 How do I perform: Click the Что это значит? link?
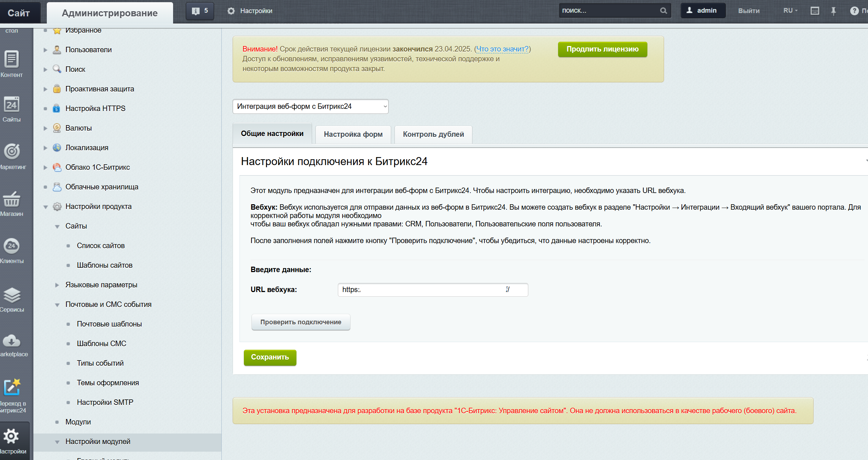pos(502,49)
